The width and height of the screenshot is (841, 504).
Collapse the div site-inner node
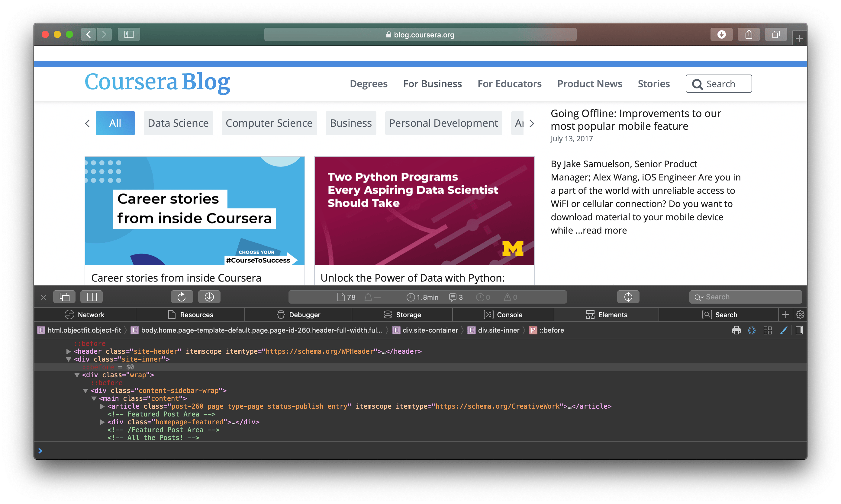click(68, 359)
